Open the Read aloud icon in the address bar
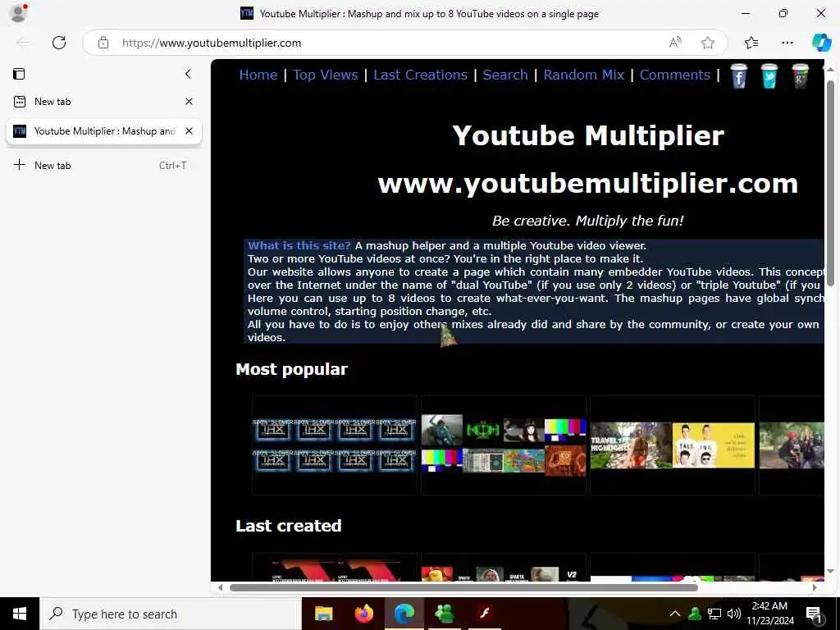This screenshot has height=630, width=840. [x=676, y=43]
